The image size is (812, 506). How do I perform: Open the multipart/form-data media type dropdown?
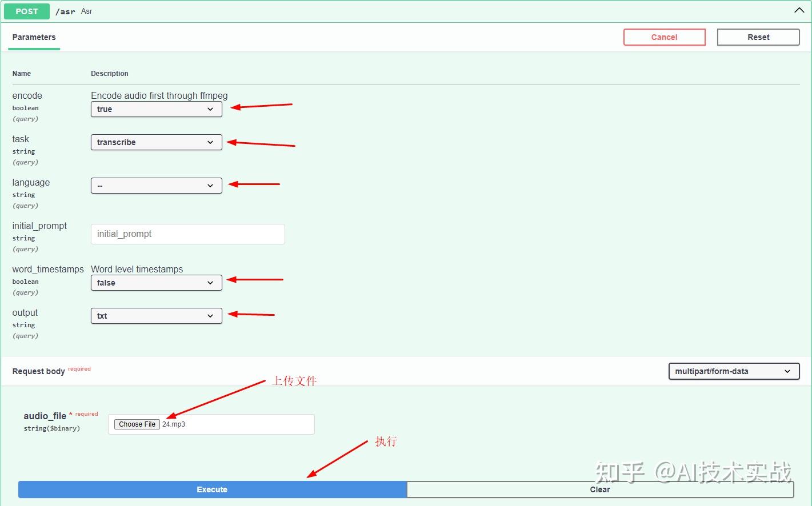point(733,371)
